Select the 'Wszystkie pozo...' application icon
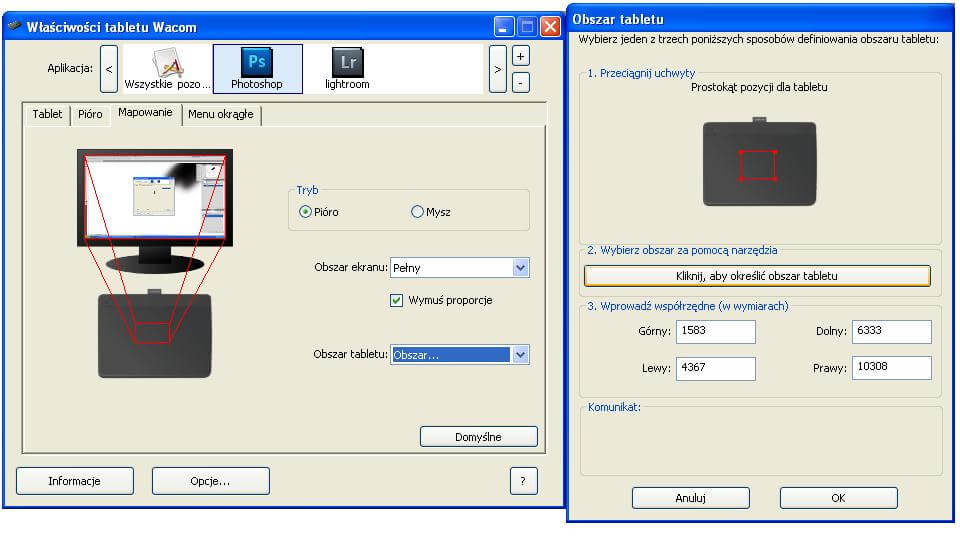The width and height of the screenshot is (960, 540). click(x=167, y=69)
